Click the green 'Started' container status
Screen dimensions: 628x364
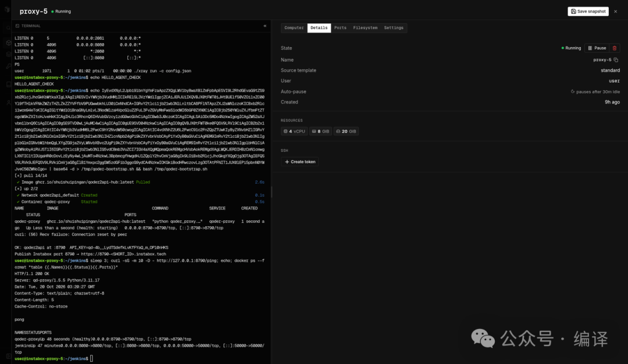89,202
